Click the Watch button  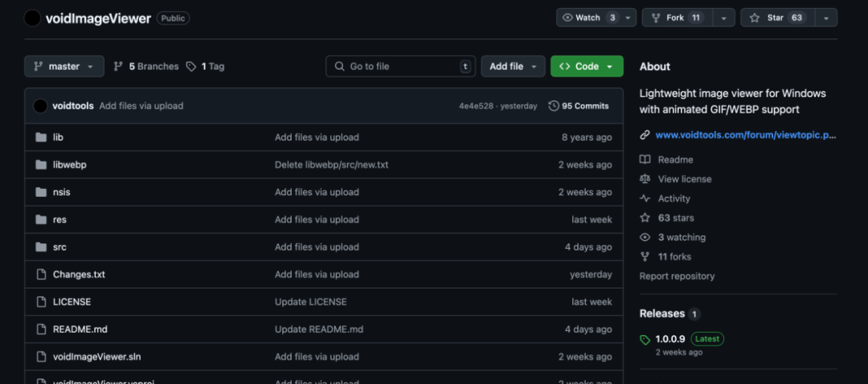pos(588,18)
